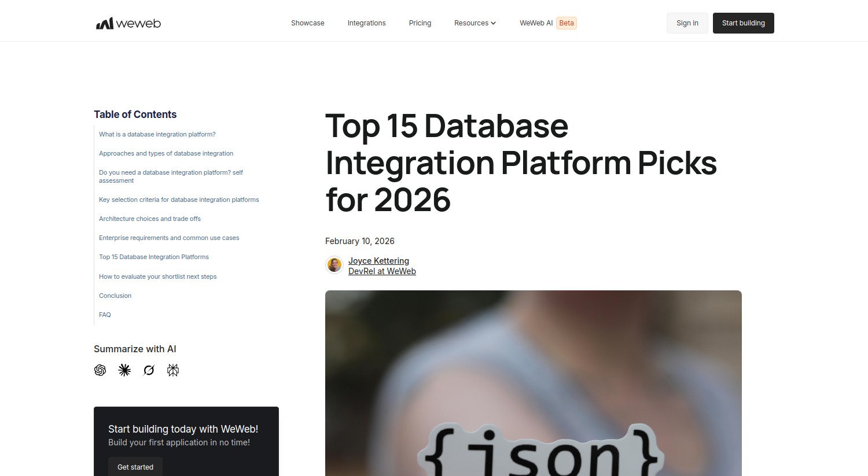Open the Joyce Kettering author link

[x=378, y=261]
